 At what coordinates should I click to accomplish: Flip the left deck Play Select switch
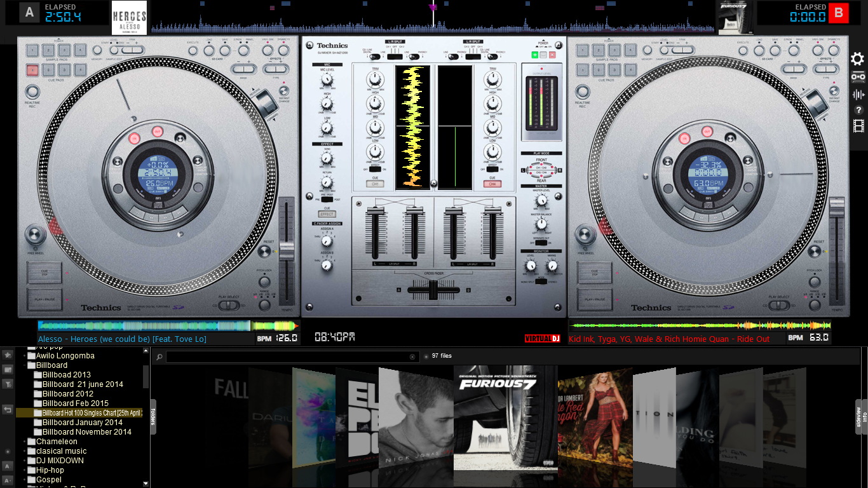229,306
